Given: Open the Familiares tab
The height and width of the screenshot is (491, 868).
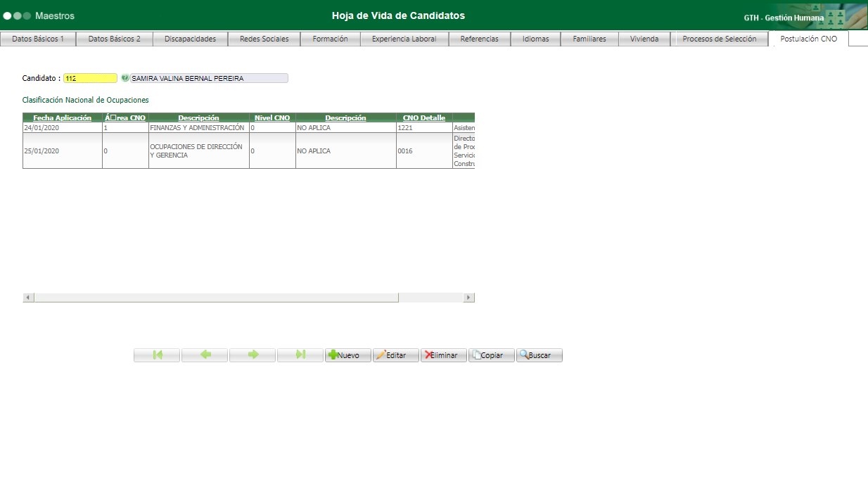Looking at the screenshot, I should point(589,39).
